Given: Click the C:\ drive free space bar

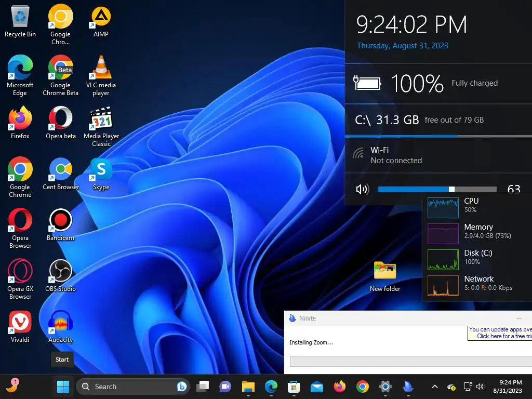Looking at the screenshot, I should [438, 137].
